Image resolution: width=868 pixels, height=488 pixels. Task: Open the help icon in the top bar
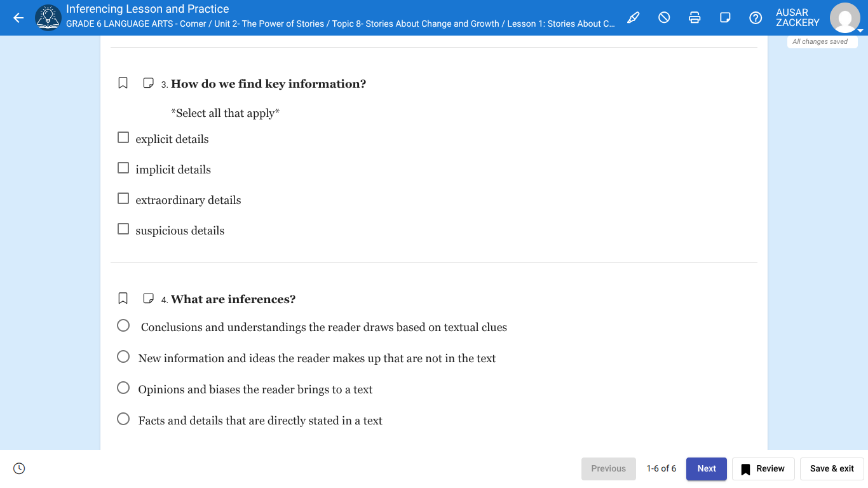(756, 17)
